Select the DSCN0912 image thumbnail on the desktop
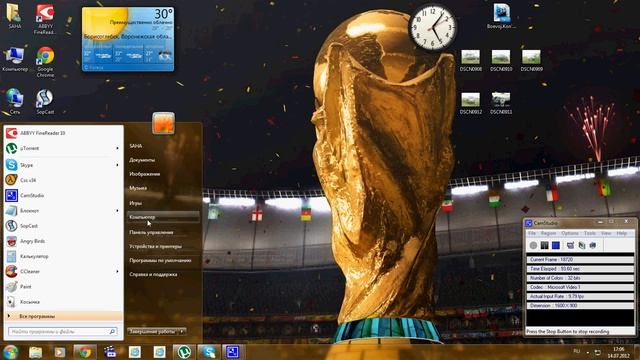Viewport: 640px width, 360px height. point(471,103)
